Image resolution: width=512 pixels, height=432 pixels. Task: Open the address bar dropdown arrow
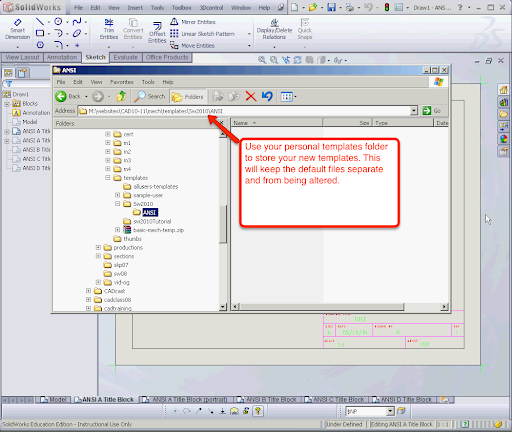[x=414, y=111]
